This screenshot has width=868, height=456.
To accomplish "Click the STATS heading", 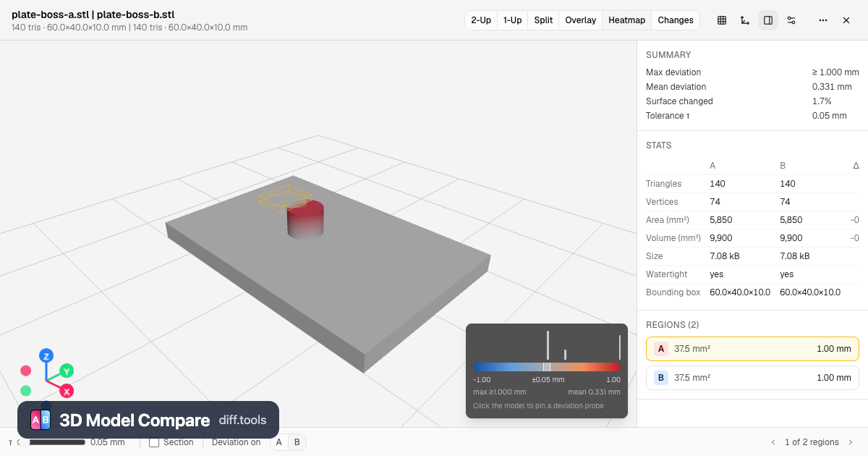I will click(x=659, y=145).
